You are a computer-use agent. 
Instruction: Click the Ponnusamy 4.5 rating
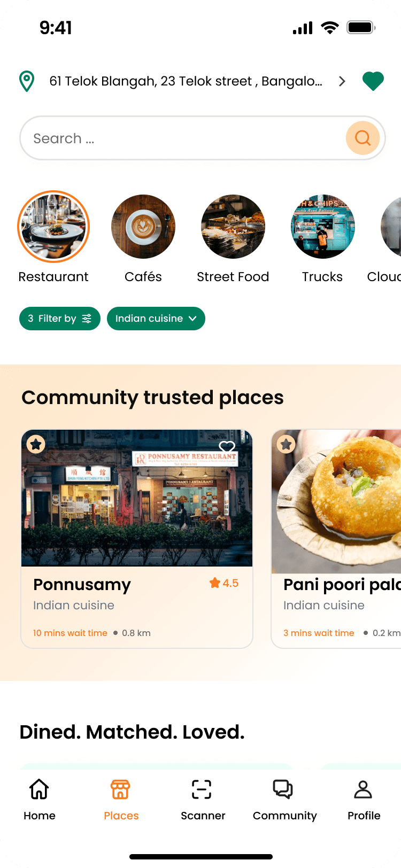(x=224, y=583)
